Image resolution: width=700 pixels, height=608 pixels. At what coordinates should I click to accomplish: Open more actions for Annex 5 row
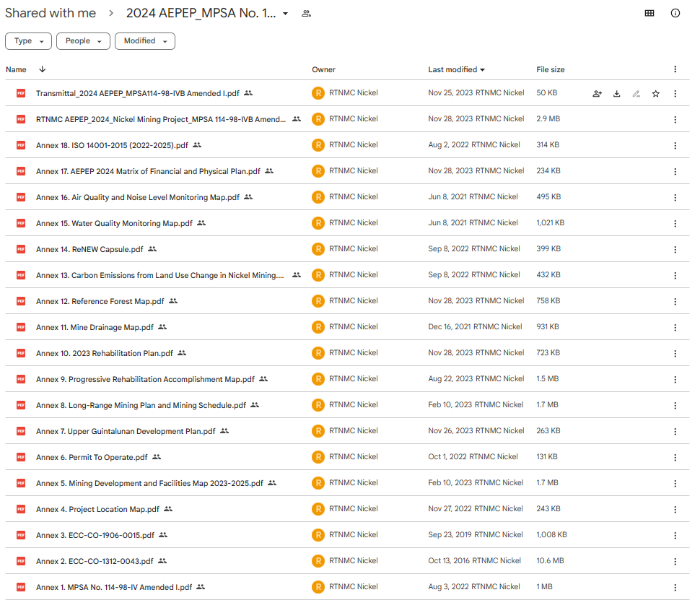click(675, 483)
